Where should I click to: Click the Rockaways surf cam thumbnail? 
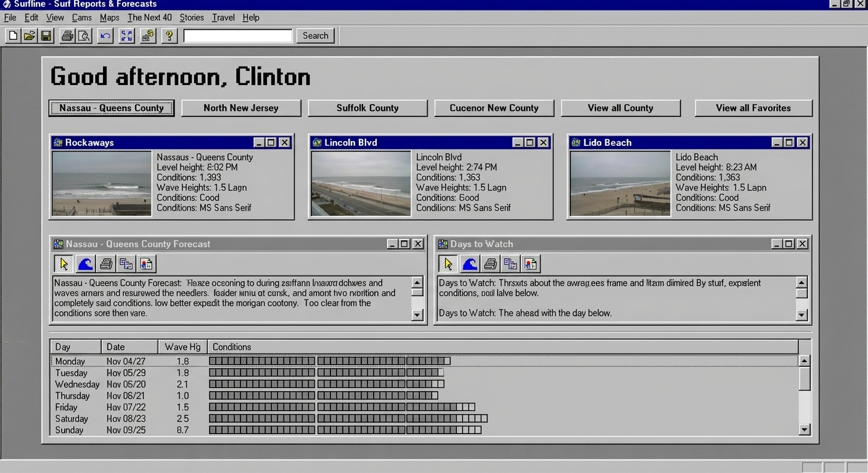(102, 184)
